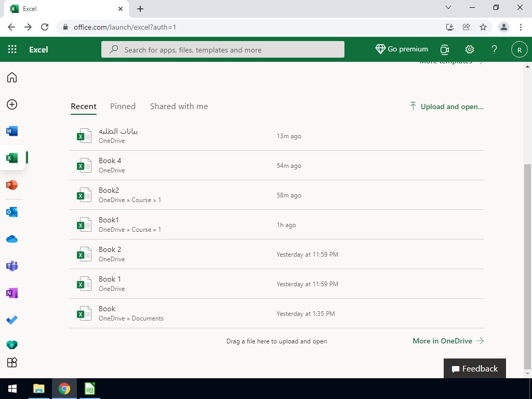Bookmark this page with star icon
Image resolution: width=532 pixels, height=399 pixels.
click(483, 27)
